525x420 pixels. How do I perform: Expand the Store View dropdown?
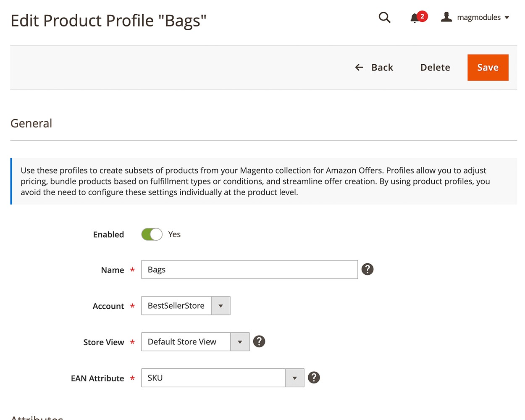[195, 342]
